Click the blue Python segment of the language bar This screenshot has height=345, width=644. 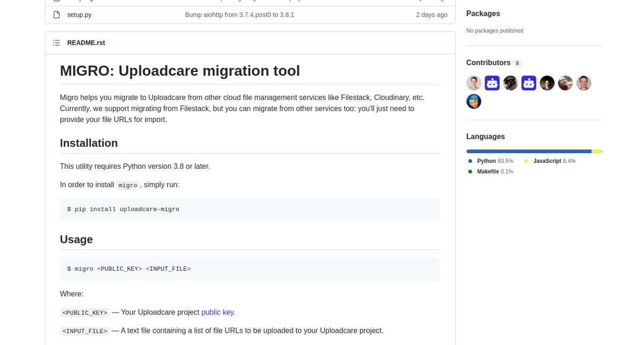(x=529, y=152)
